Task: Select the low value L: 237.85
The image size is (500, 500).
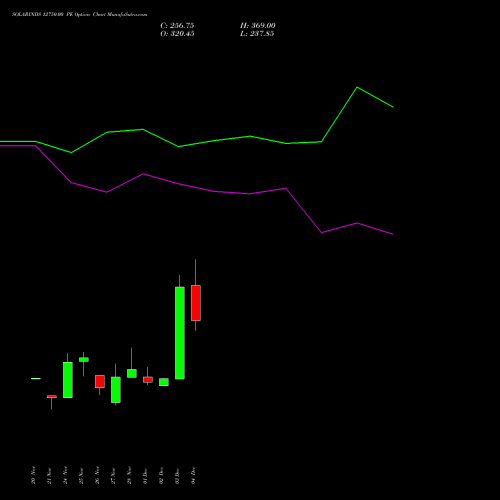Action: point(257,34)
